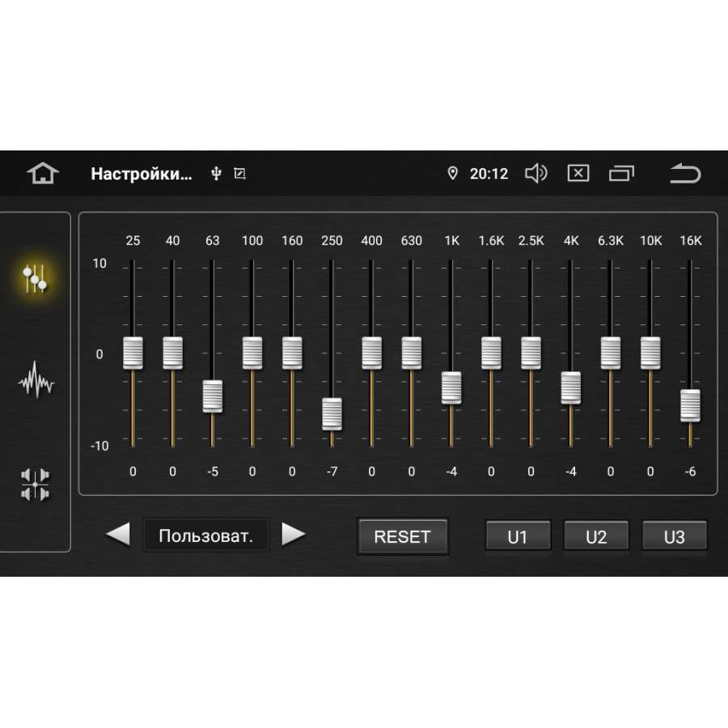Click the -6 gain value under 16K
Image resolution: width=728 pixels, height=728 pixels.
[691, 472]
